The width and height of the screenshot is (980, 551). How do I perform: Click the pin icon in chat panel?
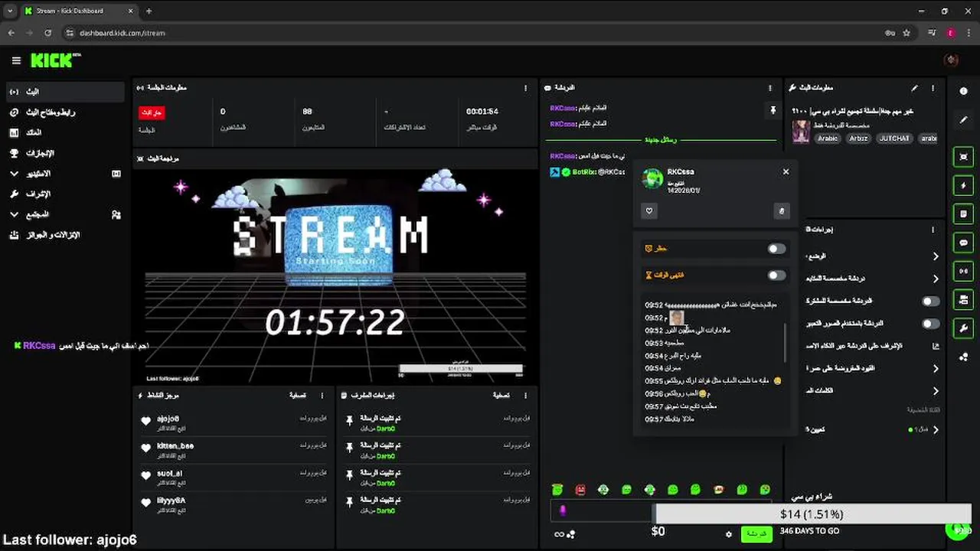pos(773,111)
